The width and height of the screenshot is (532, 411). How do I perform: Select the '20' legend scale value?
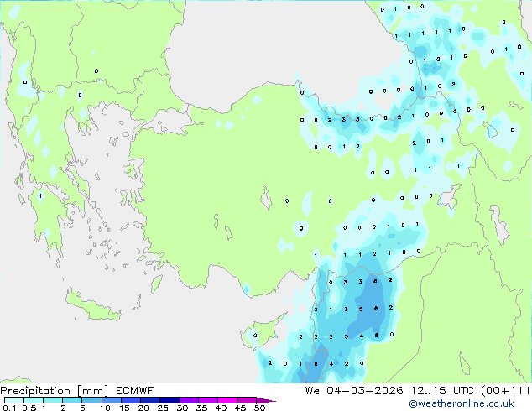click(143, 408)
